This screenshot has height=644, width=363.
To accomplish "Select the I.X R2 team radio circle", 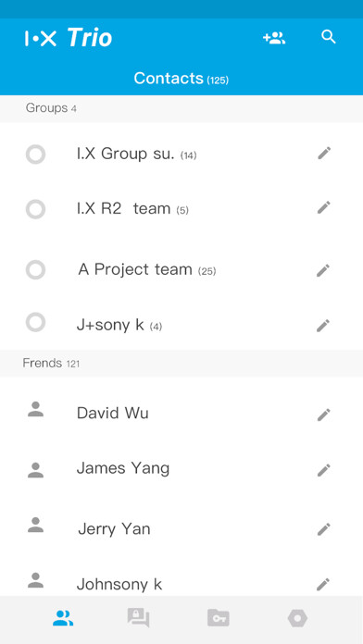I will (x=36, y=209).
